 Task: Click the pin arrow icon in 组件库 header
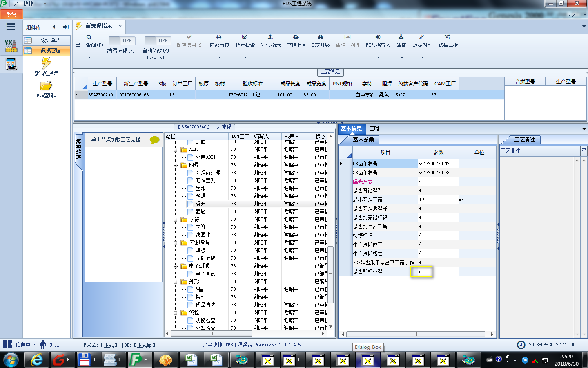pyautogui.click(x=65, y=27)
